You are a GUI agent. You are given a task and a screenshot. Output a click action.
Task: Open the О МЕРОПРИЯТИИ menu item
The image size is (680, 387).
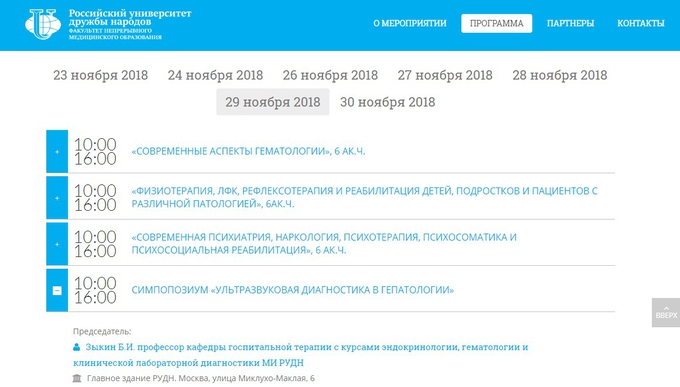(x=410, y=23)
